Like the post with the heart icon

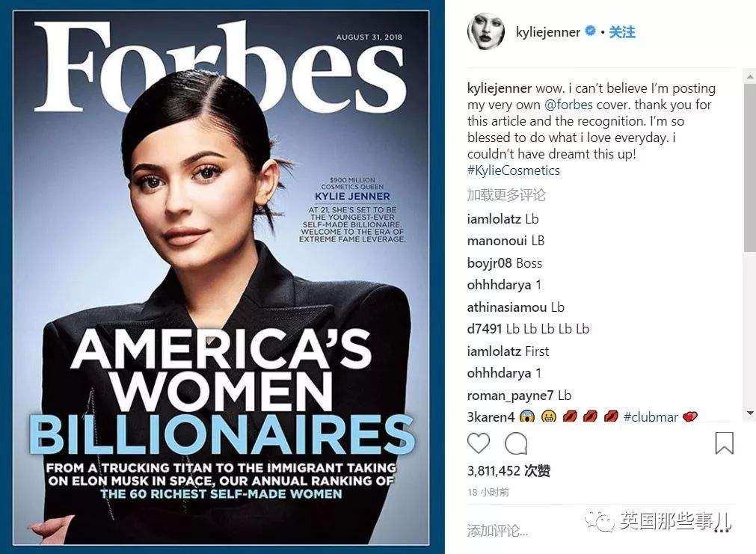point(479,443)
